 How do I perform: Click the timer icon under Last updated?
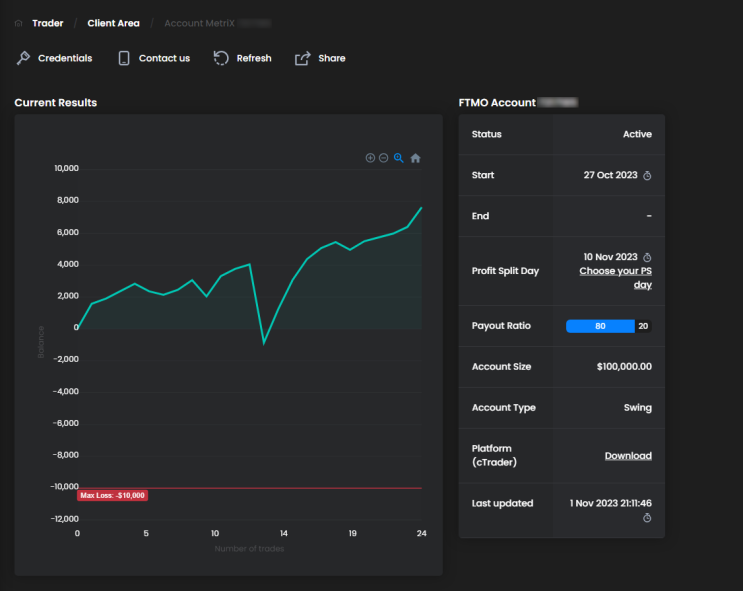pyautogui.click(x=647, y=518)
